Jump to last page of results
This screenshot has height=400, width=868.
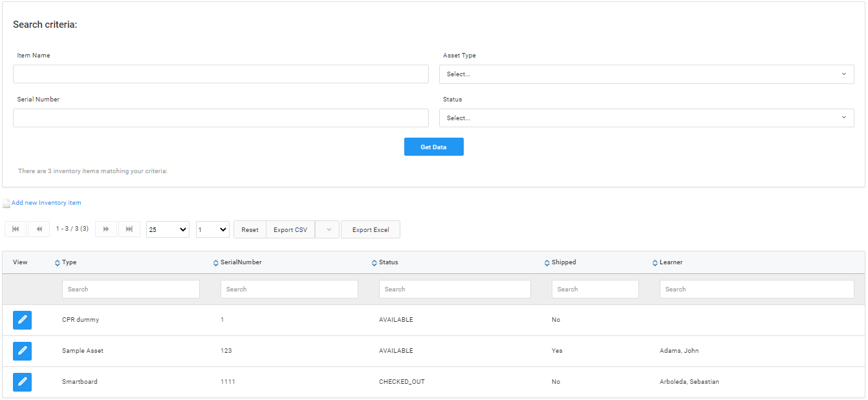[x=129, y=229]
